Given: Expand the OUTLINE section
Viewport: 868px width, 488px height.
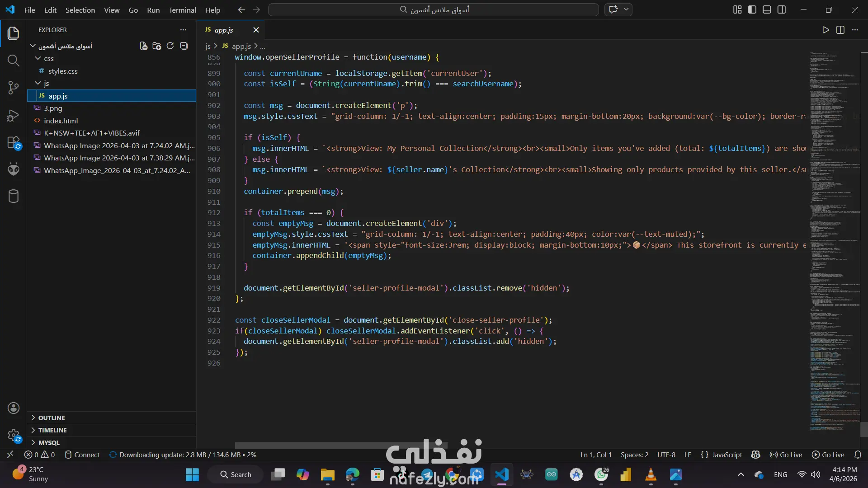Looking at the screenshot, I should pyautogui.click(x=51, y=418).
